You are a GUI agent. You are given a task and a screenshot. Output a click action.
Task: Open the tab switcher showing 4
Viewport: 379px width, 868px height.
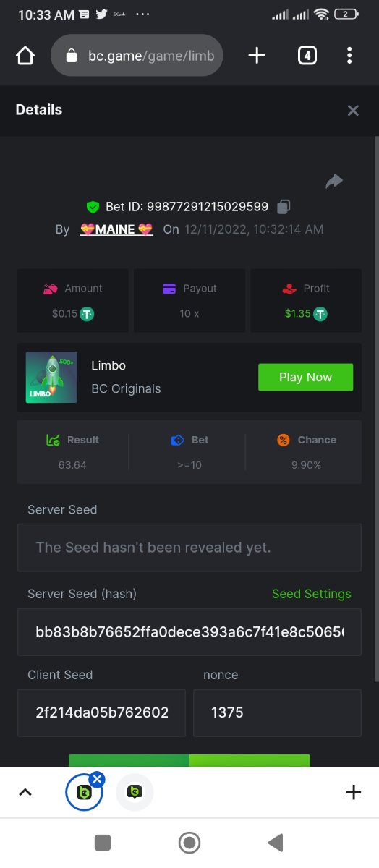307,56
